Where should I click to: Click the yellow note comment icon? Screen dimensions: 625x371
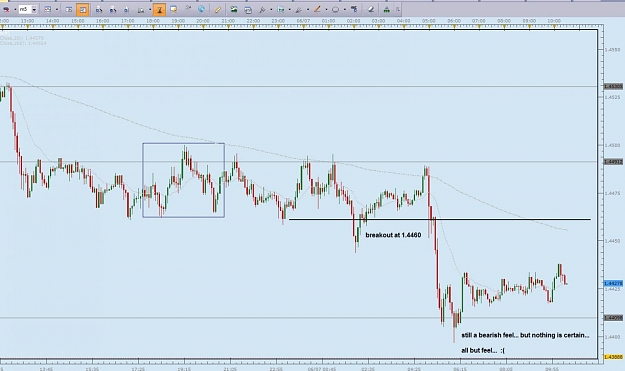point(173,10)
